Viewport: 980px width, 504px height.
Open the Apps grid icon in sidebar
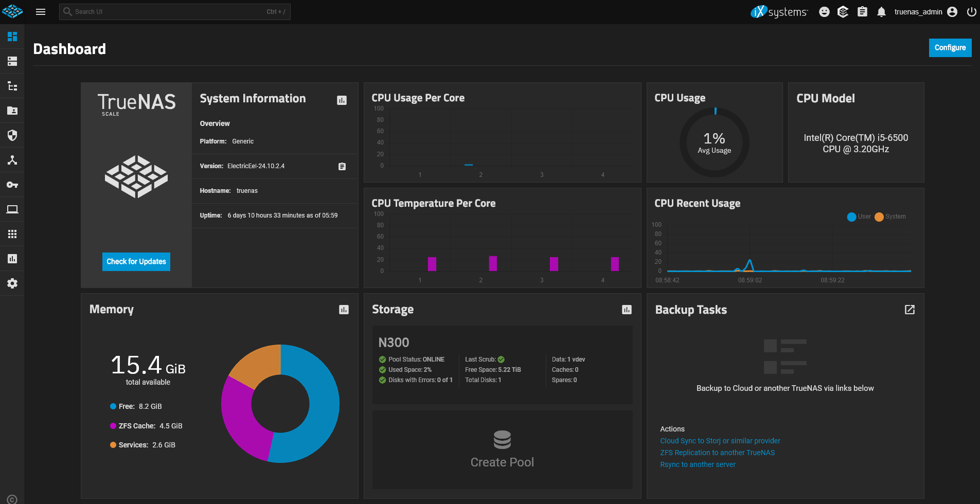tap(12, 234)
